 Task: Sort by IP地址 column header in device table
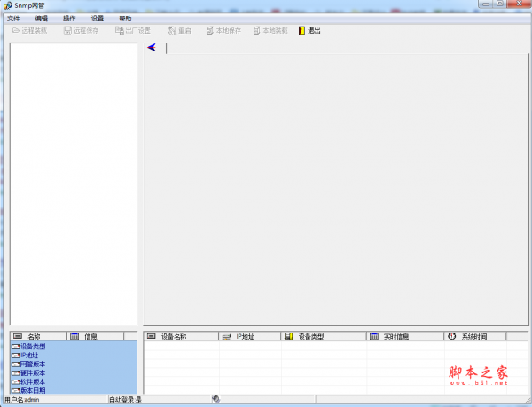click(250, 336)
